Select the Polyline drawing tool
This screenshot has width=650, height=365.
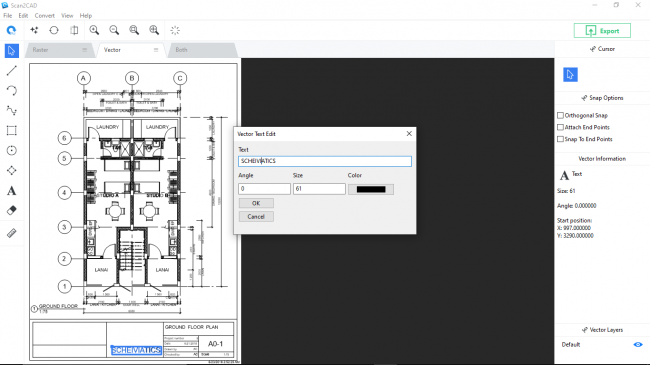point(12,110)
